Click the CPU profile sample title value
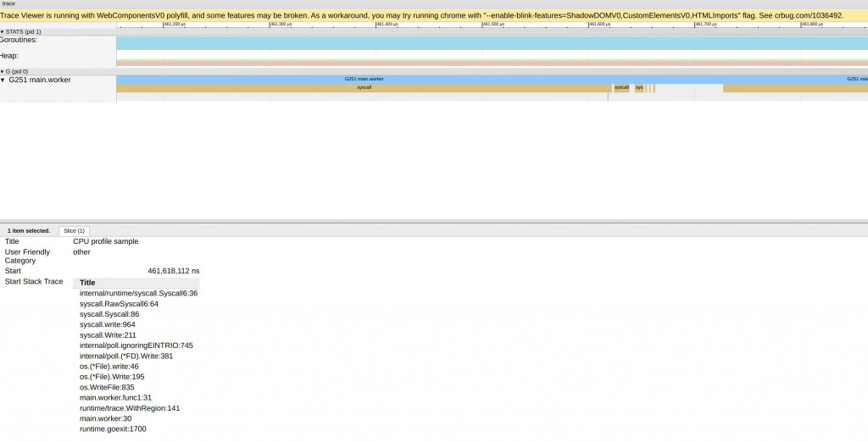The height and width of the screenshot is (442, 868). [105, 241]
